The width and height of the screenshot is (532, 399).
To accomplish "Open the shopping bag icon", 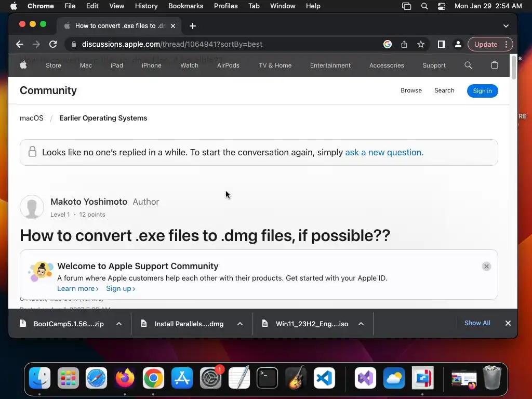I will [x=495, y=65].
